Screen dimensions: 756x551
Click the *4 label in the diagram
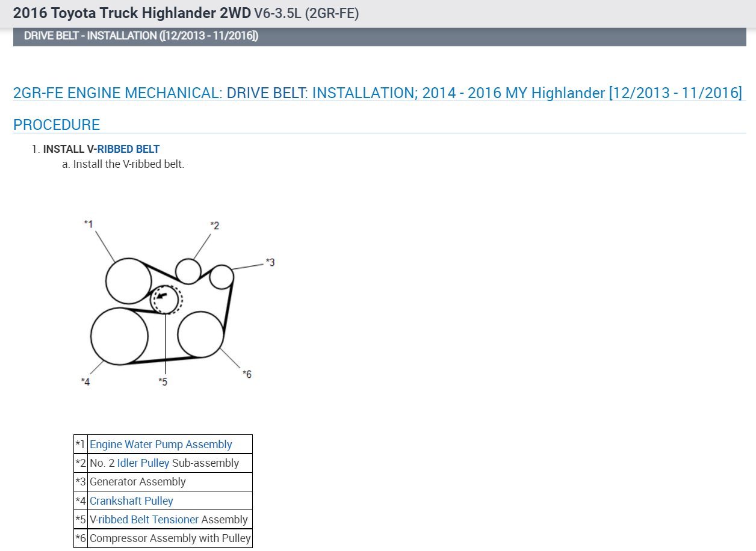tap(85, 381)
